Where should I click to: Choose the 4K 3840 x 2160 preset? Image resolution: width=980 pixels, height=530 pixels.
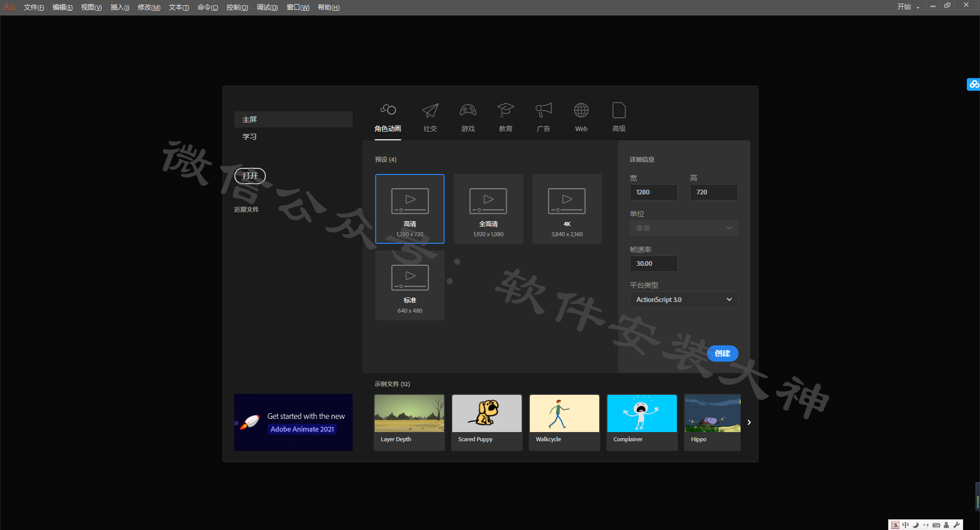pos(567,209)
